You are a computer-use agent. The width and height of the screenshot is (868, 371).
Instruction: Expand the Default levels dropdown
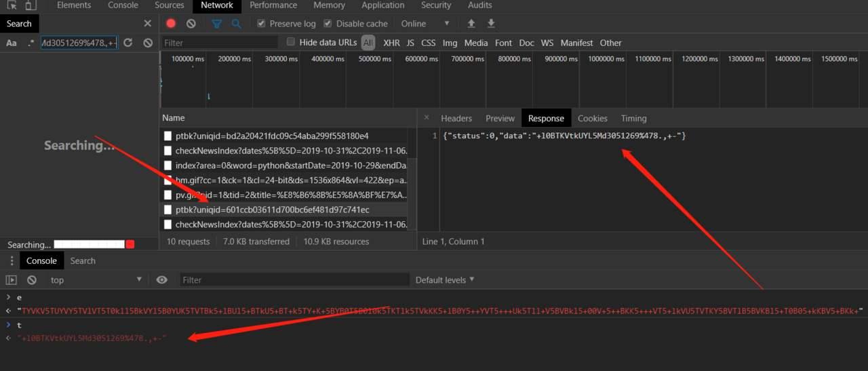445,279
